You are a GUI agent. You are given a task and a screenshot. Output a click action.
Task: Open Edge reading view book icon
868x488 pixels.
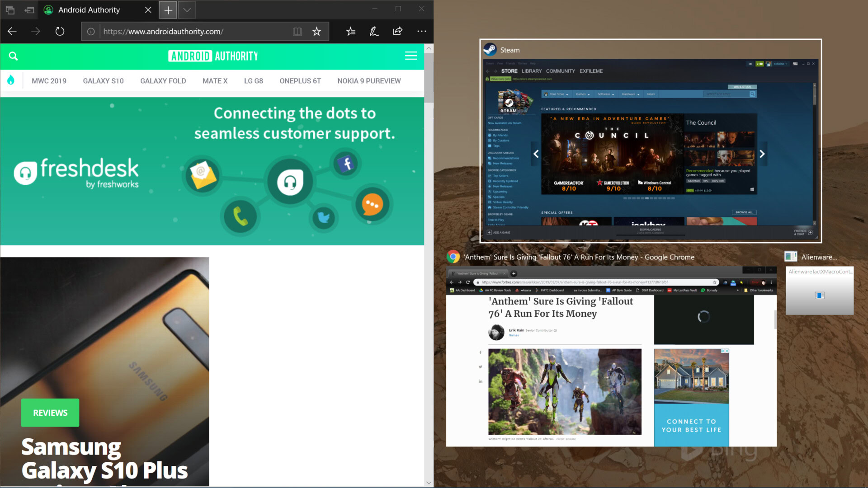click(x=297, y=31)
